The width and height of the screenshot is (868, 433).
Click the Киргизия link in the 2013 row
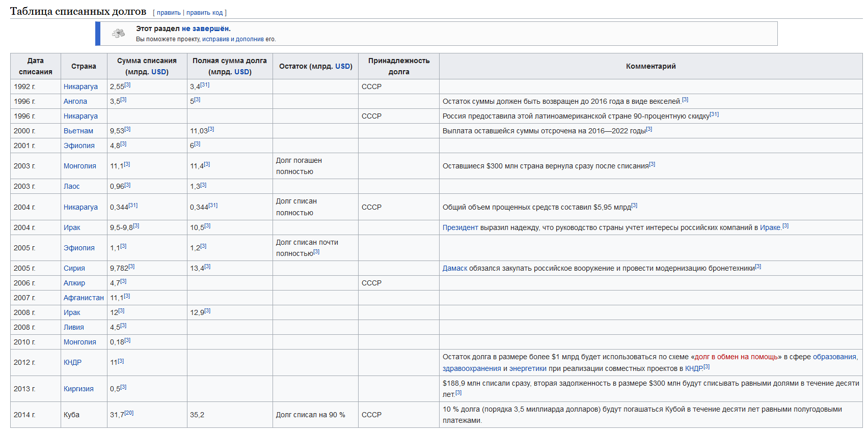click(x=78, y=389)
